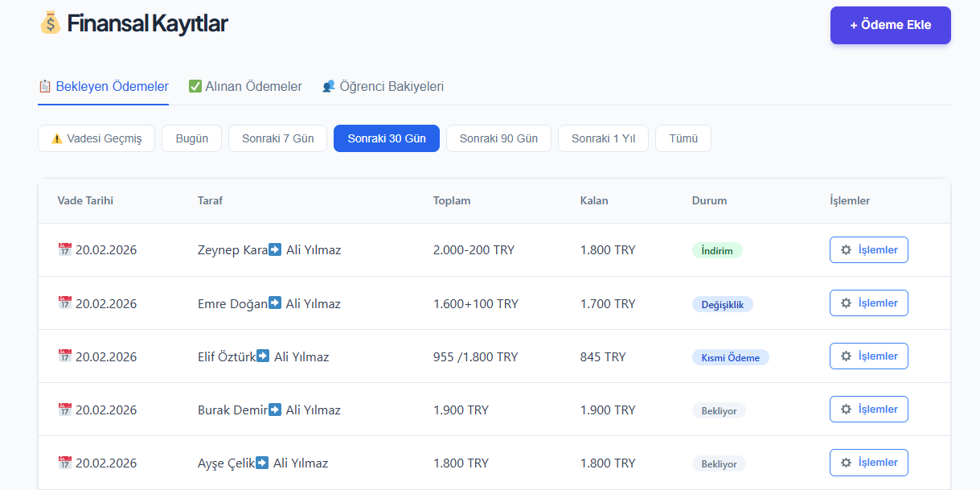980x490 pixels.
Task: Click the green İndirim status badge
Action: tap(716, 250)
